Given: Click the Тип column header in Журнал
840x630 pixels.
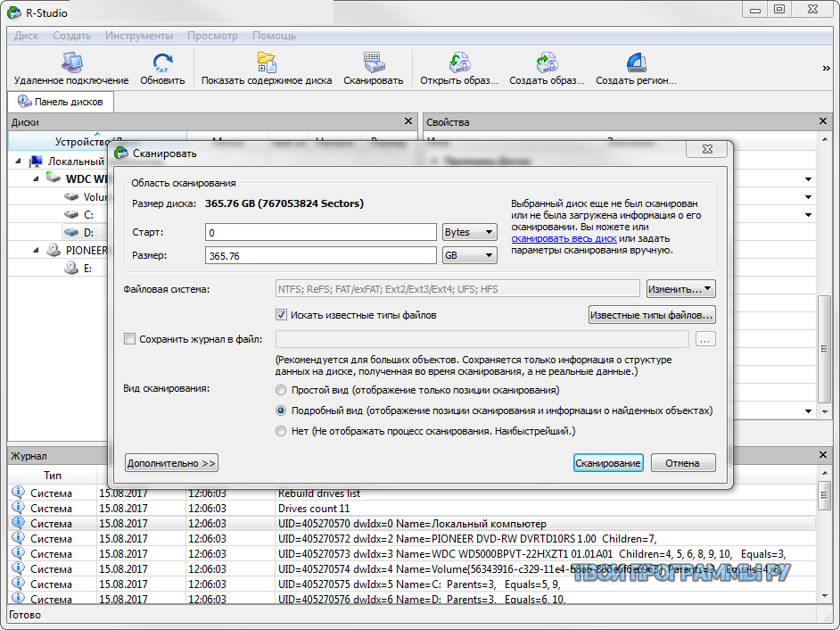Looking at the screenshot, I should point(53,475).
